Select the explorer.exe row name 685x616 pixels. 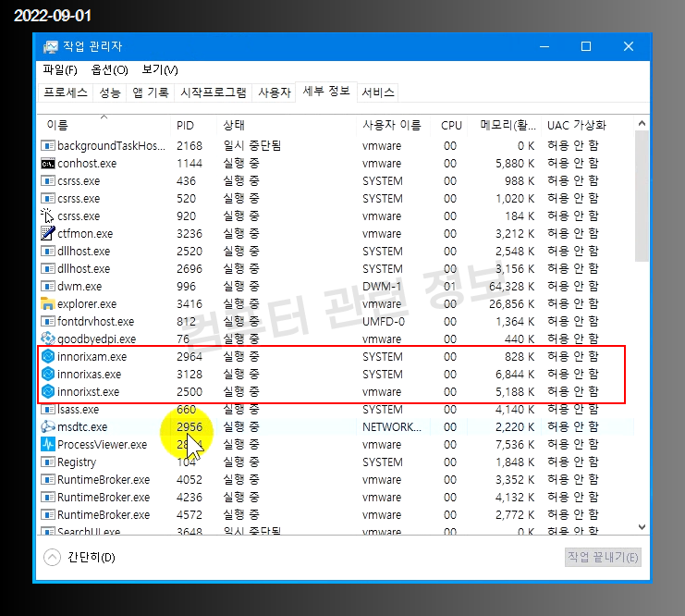pos(87,304)
